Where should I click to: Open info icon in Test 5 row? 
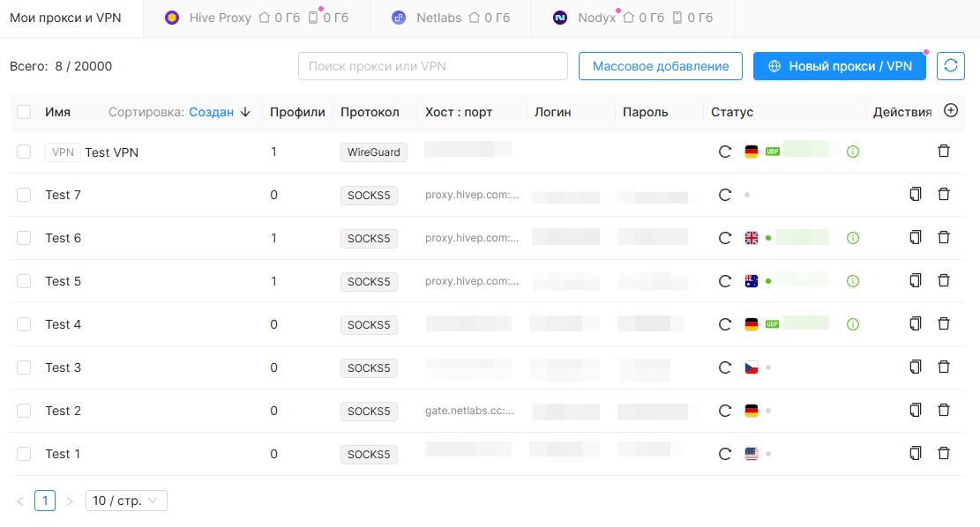pos(852,281)
